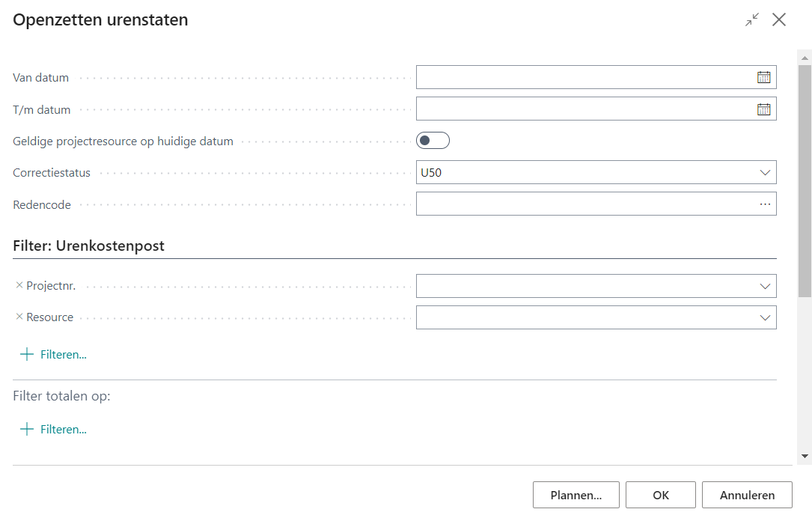Toggle Geldige projectresource op huidige datum
This screenshot has height=518, width=812.
(433, 141)
